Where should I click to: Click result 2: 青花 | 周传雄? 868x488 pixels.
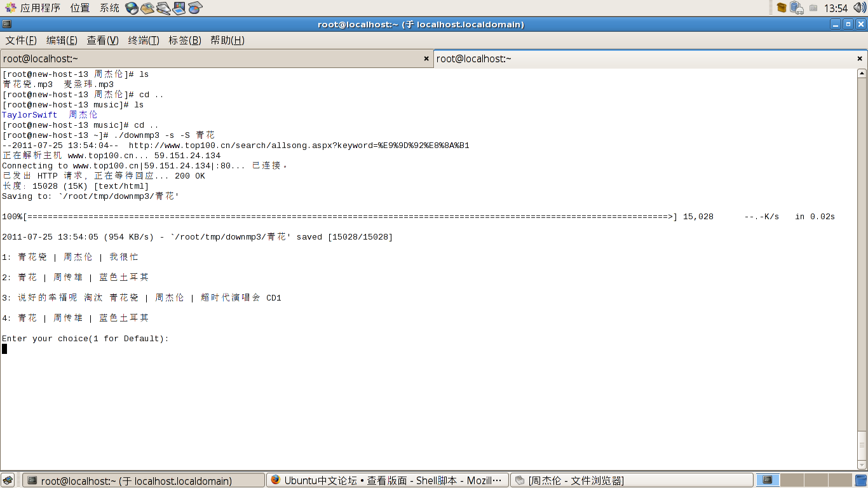[x=75, y=278]
